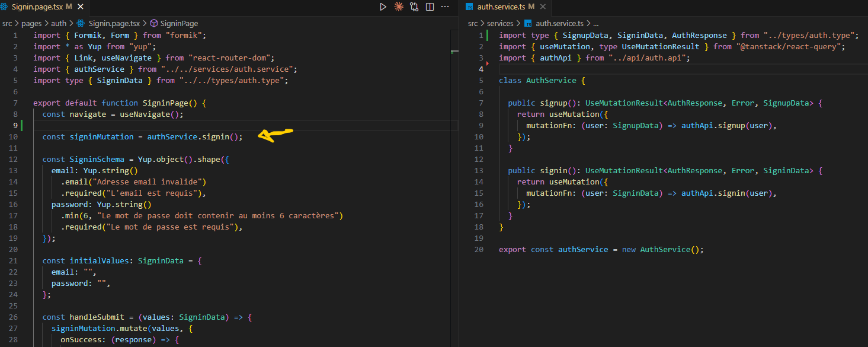Open the orange Claude starburst icon
868x347 pixels.
click(398, 7)
